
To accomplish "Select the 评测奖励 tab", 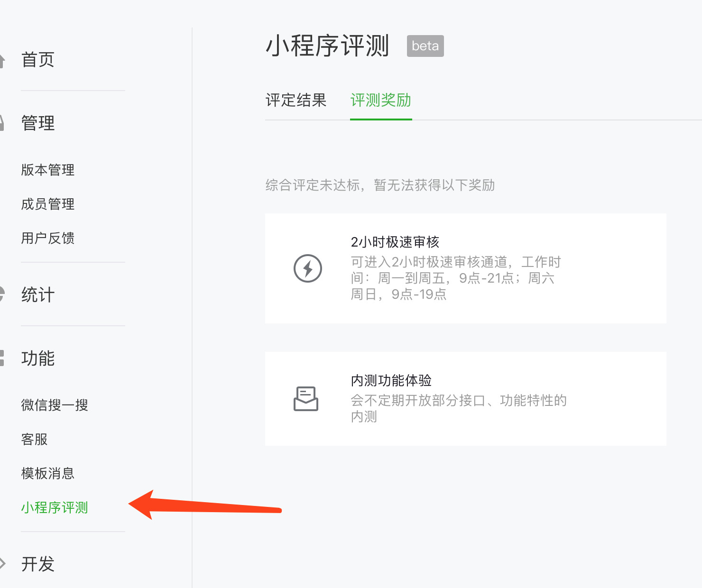I will click(x=381, y=100).
